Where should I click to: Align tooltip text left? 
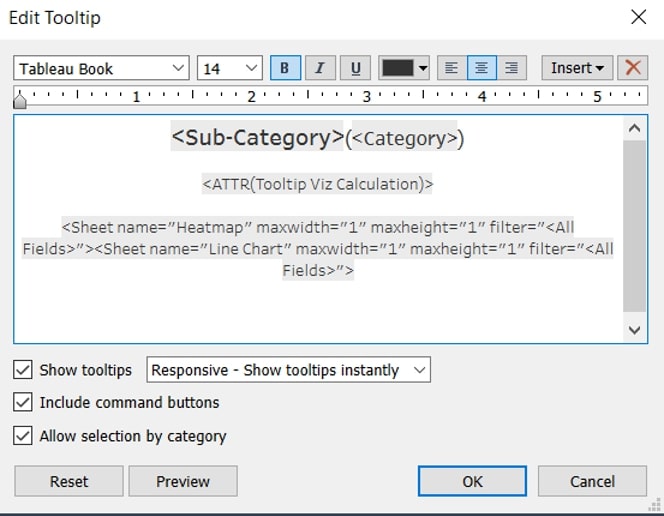452,68
